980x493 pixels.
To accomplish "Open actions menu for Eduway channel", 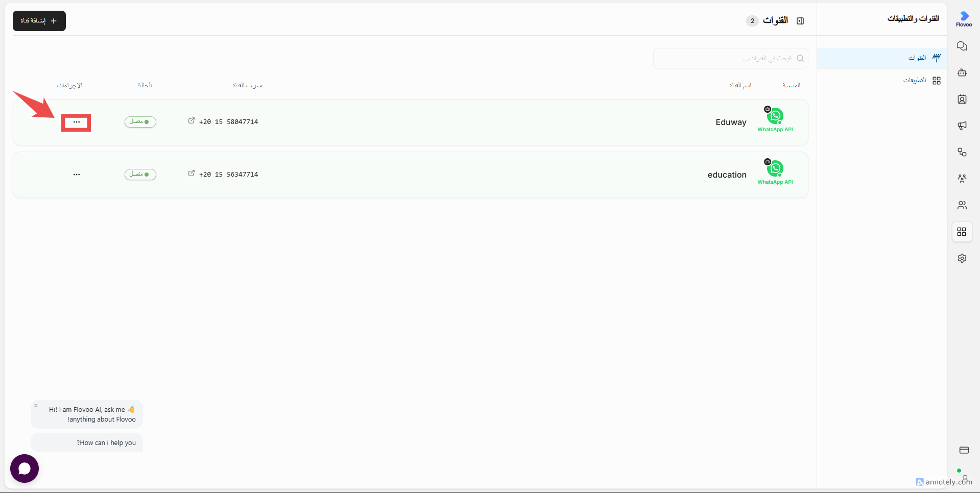I will [x=77, y=122].
